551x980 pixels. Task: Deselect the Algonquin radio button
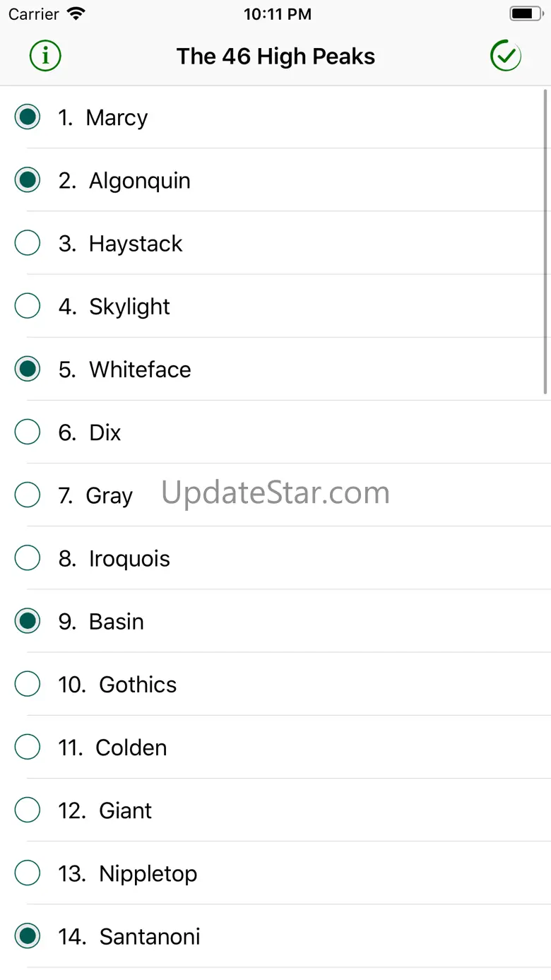pyautogui.click(x=28, y=180)
